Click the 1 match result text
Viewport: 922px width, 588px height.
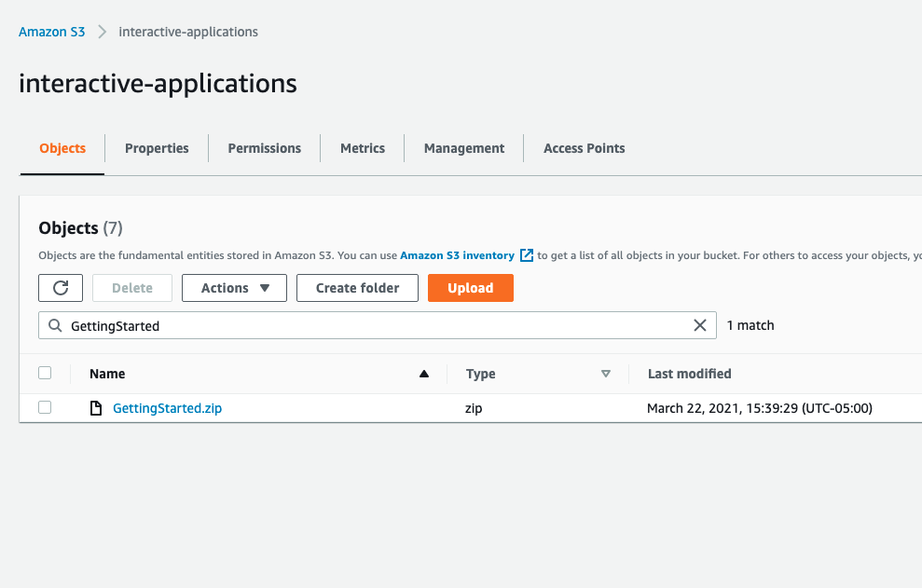click(x=750, y=325)
